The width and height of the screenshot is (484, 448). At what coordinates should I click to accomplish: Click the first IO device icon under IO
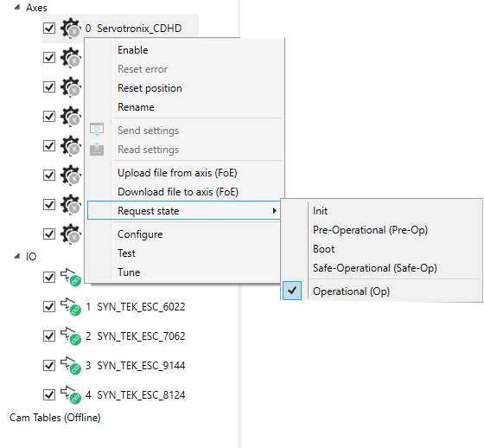coord(71,277)
